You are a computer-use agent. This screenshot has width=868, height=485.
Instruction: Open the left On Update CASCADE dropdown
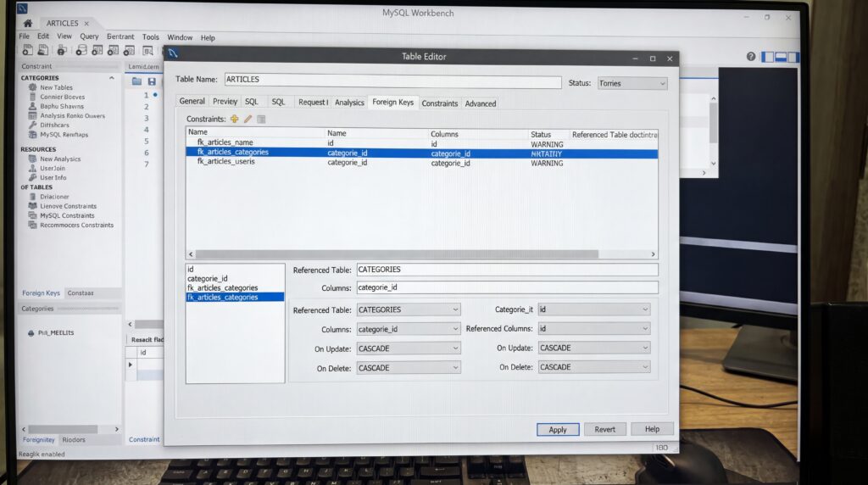pos(409,348)
